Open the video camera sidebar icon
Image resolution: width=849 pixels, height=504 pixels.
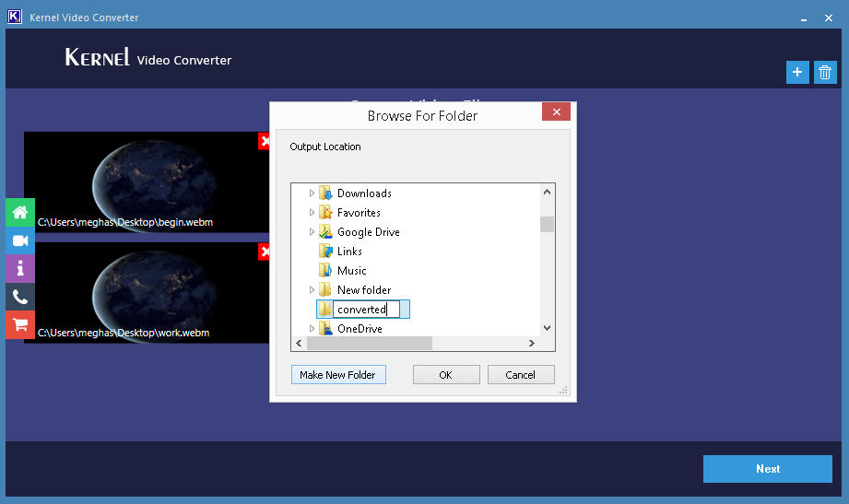pyautogui.click(x=20, y=240)
